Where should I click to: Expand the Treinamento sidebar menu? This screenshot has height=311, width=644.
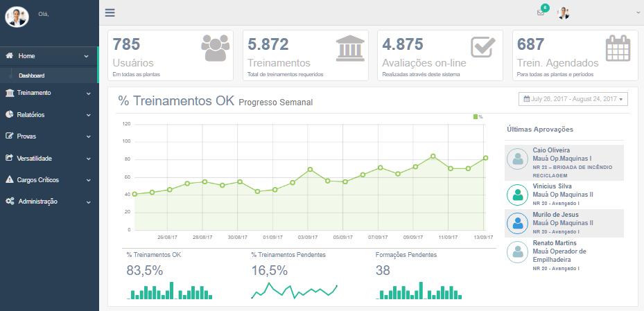point(49,93)
